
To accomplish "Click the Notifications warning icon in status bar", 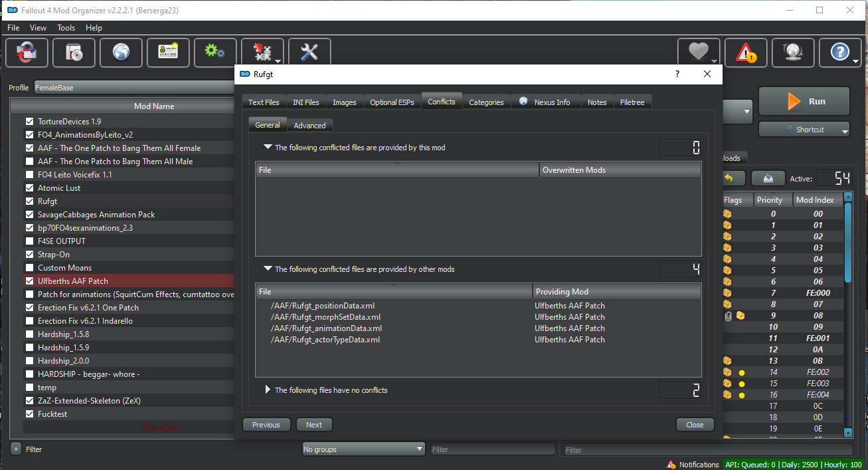I will tap(671, 465).
